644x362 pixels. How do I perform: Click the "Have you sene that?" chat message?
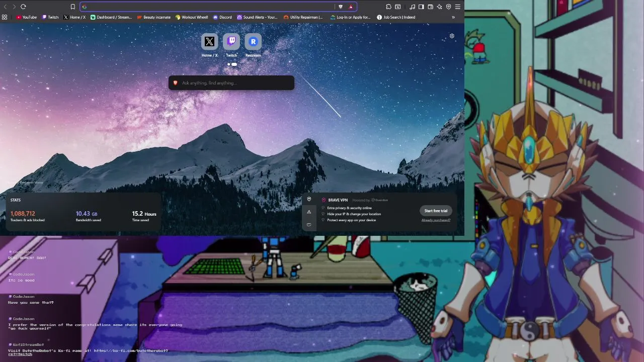click(31, 303)
